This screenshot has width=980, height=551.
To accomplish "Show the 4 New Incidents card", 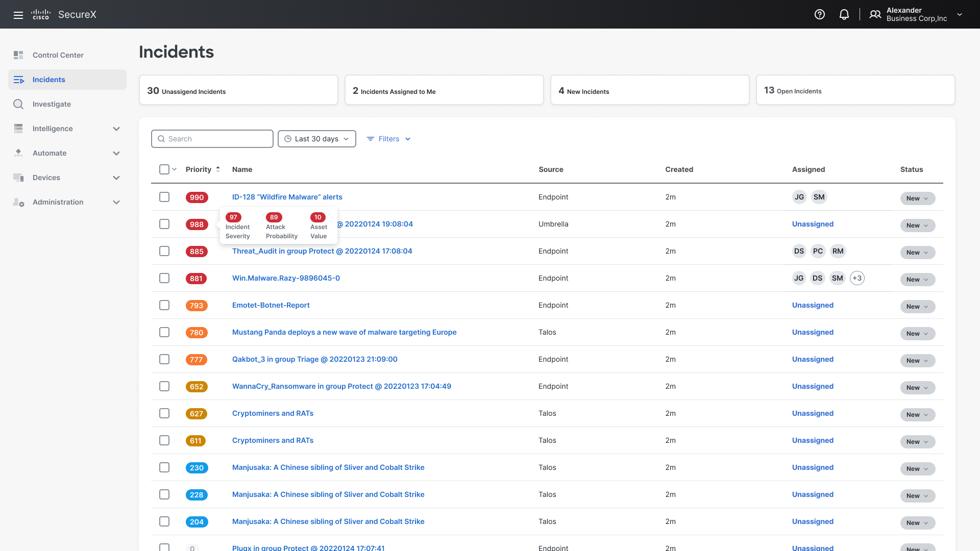I will coord(650,90).
